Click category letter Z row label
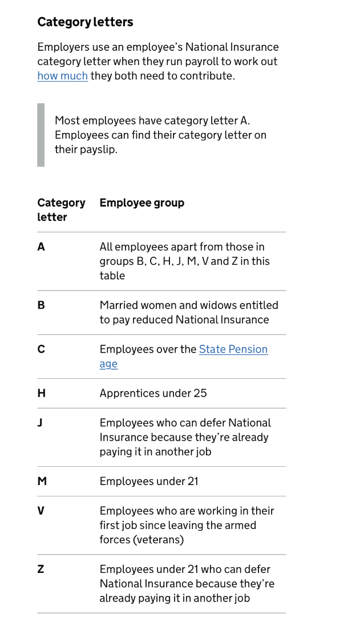 click(x=41, y=569)
